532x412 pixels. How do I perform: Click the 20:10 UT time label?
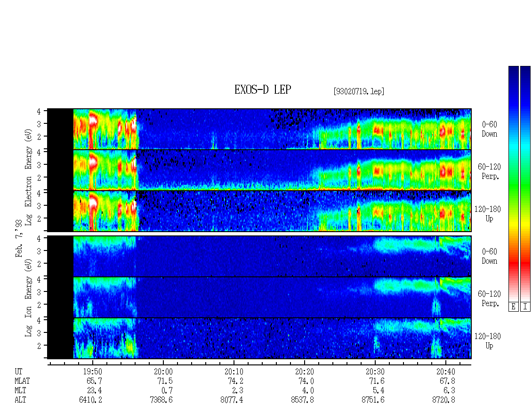coord(234,372)
